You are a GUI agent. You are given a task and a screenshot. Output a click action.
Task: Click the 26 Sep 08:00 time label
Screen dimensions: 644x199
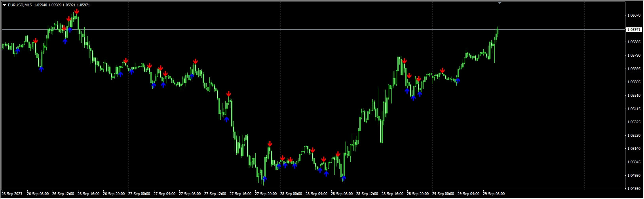pyautogui.click(x=38, y=194)
